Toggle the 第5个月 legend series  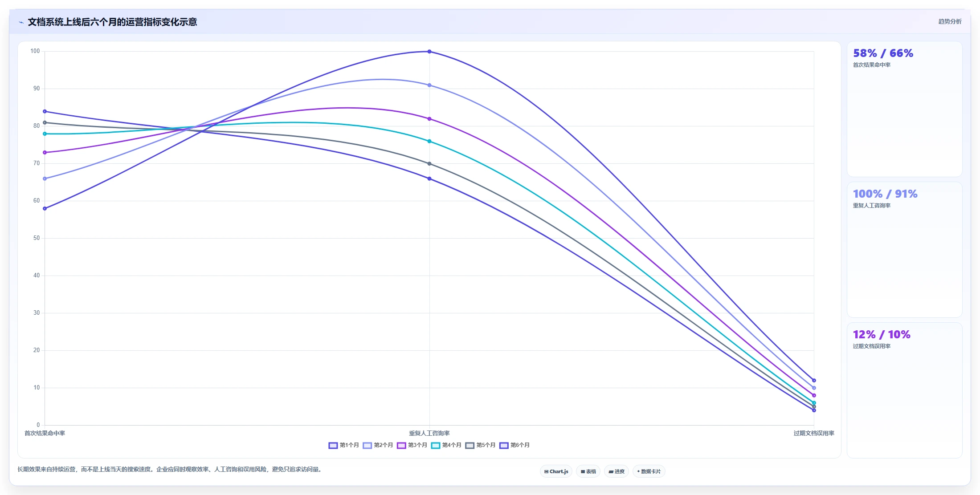coord(480,445)
